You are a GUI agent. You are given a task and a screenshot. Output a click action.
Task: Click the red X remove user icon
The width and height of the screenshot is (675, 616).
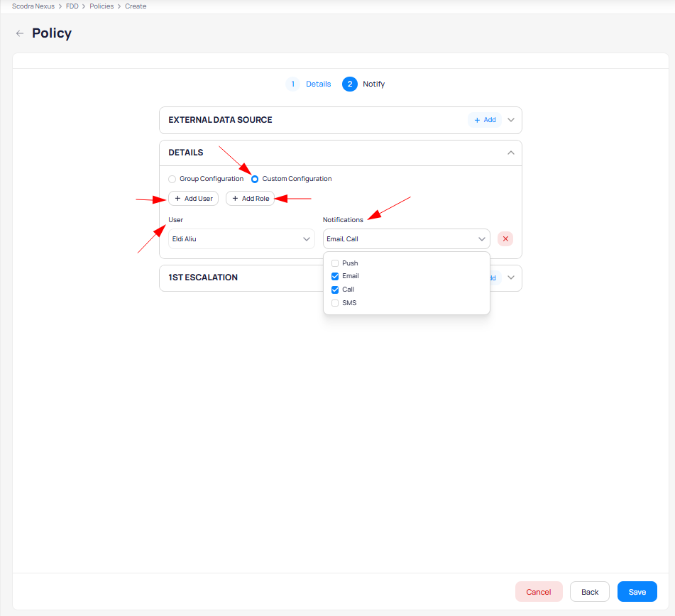coord(505,239)
